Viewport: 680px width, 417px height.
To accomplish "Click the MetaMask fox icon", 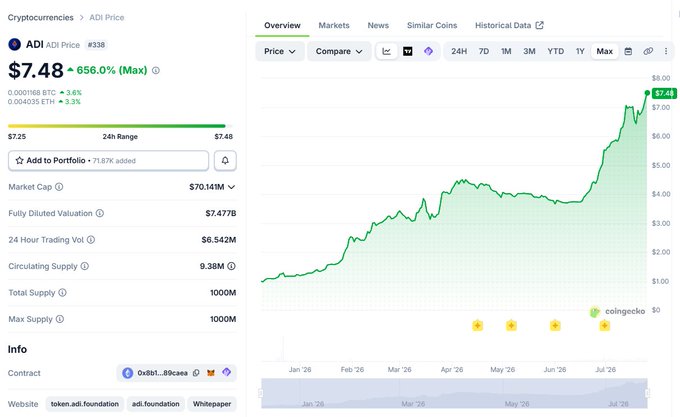I will click(211, 373).
